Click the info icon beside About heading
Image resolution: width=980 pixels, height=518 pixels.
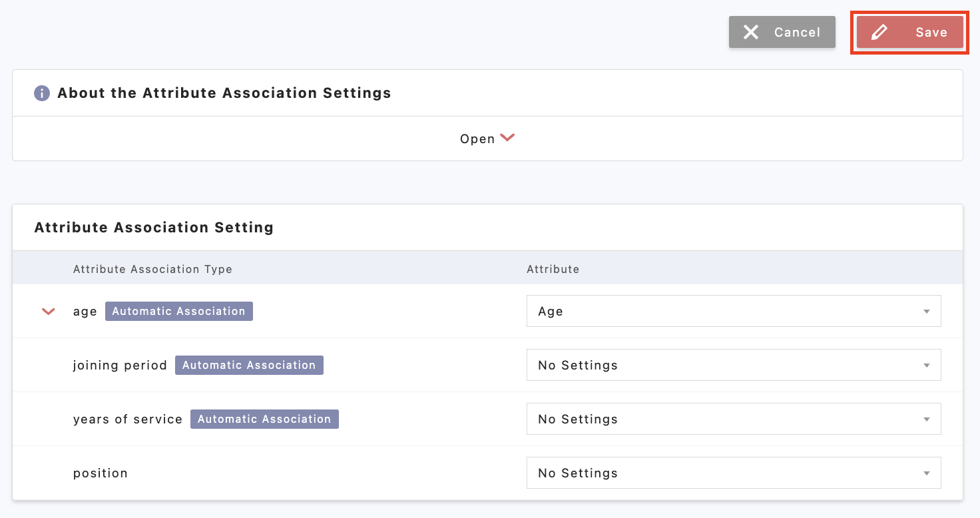pyautogui.click(x=42, y=93)
